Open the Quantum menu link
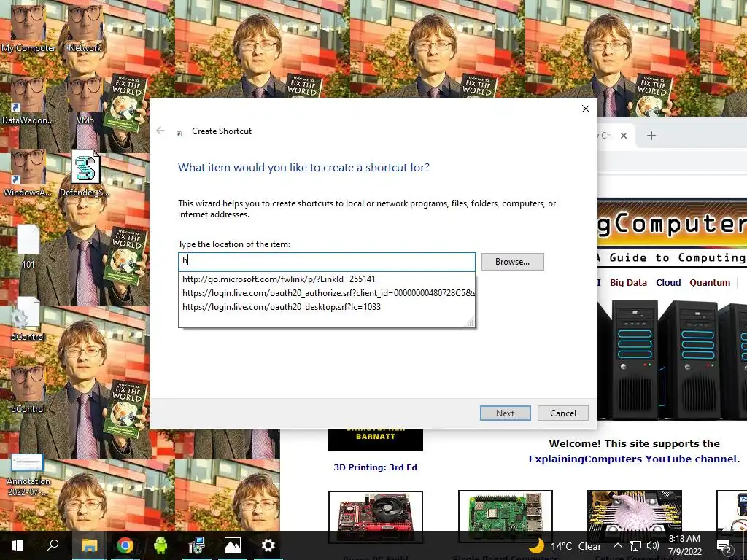 coord(710,282)
